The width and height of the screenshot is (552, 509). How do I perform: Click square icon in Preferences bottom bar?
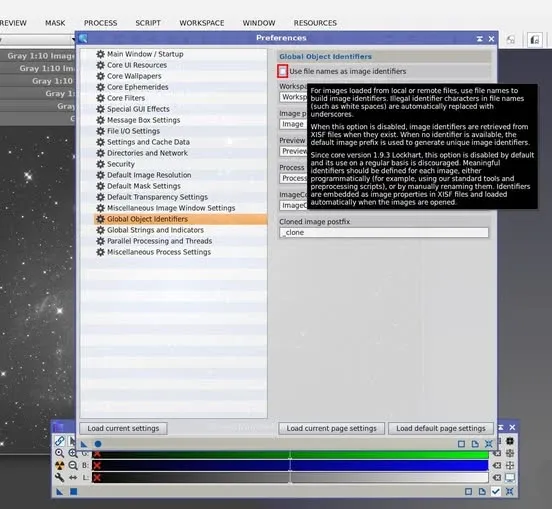pos(461,444)
